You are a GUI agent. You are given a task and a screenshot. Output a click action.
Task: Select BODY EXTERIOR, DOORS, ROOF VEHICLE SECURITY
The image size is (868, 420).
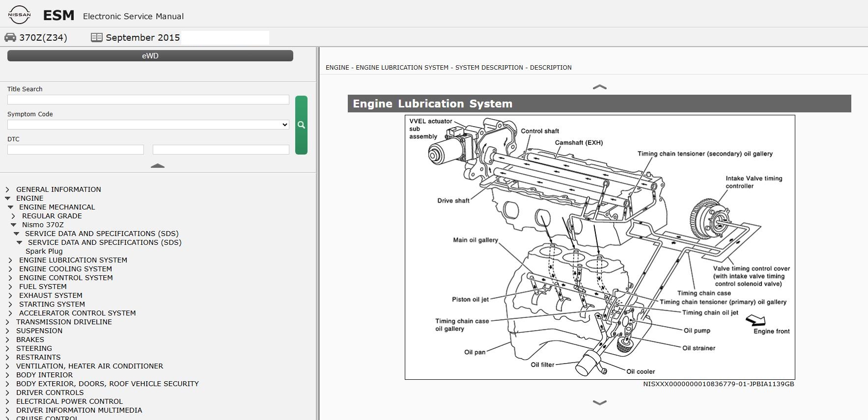coord(108,384)
